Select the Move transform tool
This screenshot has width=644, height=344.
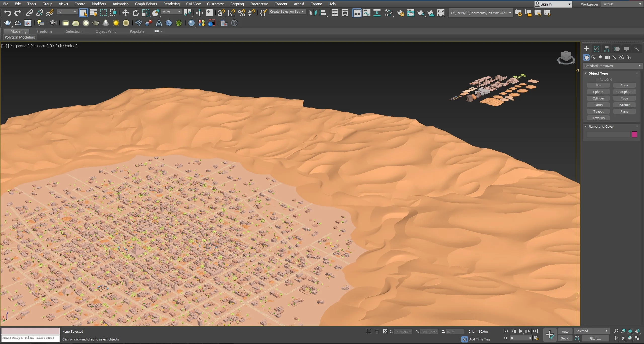pos(125,13)
